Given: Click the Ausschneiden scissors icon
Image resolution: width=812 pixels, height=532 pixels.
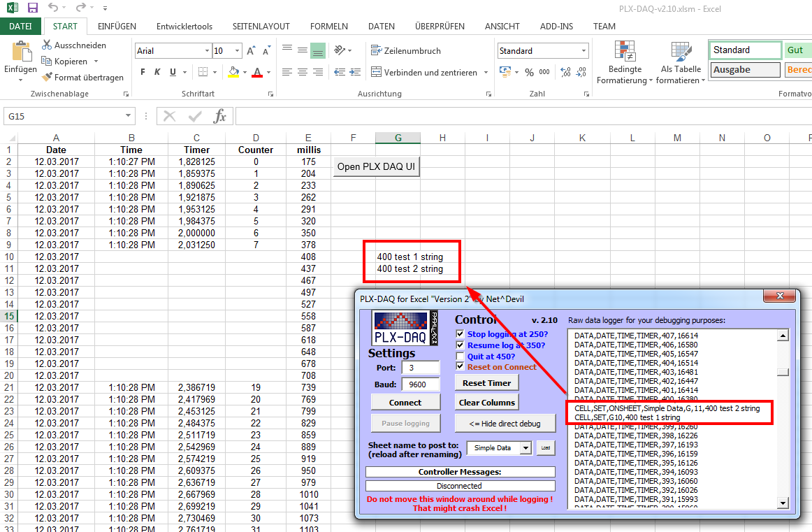Looking at the screenshot, I should click(x=47, y=45).
